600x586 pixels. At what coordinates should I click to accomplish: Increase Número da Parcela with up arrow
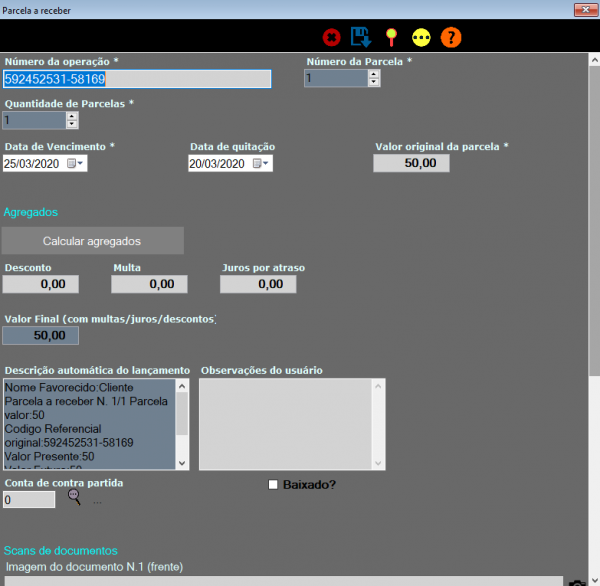click(374, 74)
